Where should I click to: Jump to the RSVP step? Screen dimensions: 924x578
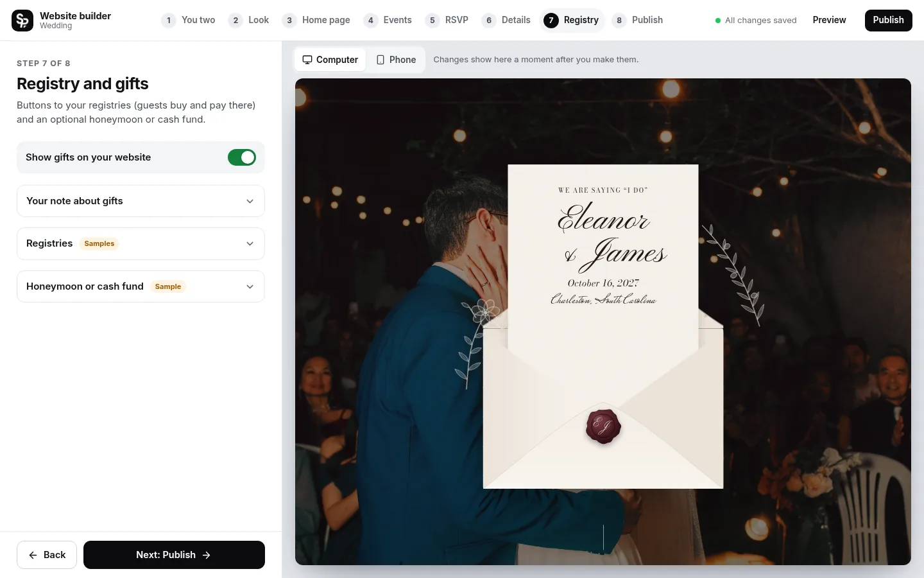(447, 21)
